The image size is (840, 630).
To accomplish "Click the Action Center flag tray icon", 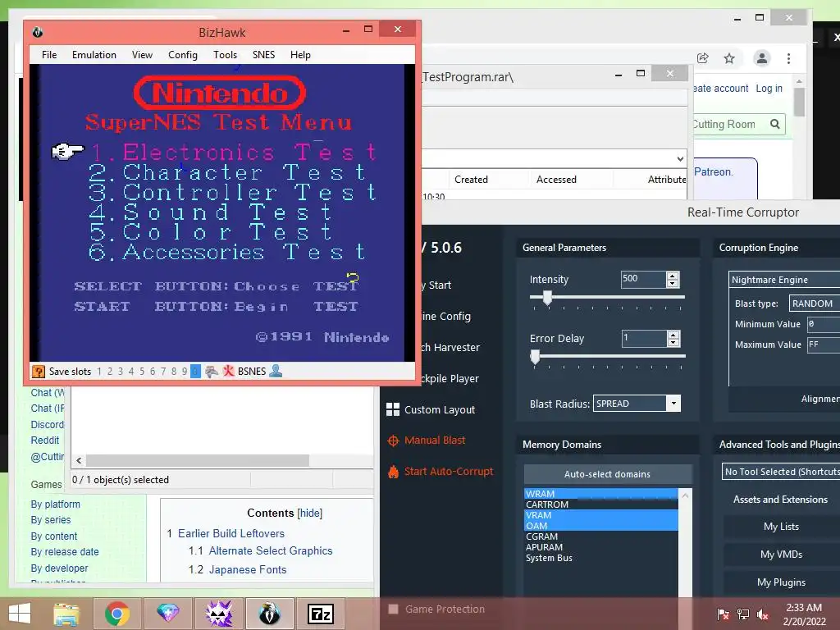I will coord(724,614).
